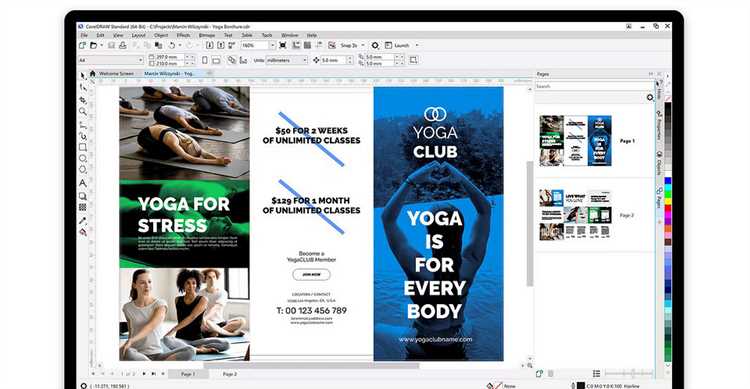This screenshot has width=750, height=389.
Task: Select the Eyedropper tool in toolbox
Action: (83, 221)
